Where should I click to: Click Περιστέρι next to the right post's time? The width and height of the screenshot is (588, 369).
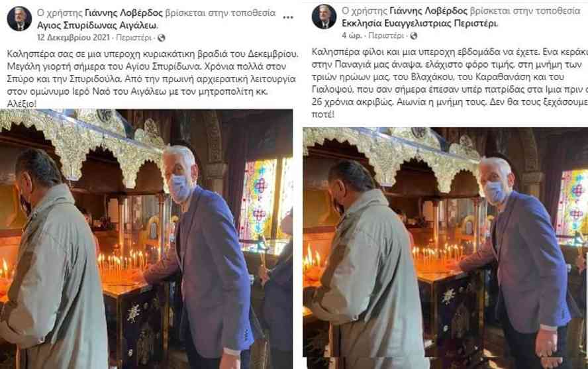pyautogui.click(x=386, y=36)
